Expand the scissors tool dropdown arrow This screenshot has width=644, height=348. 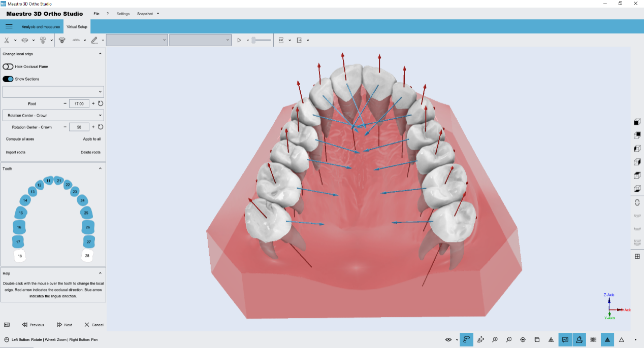15,40
